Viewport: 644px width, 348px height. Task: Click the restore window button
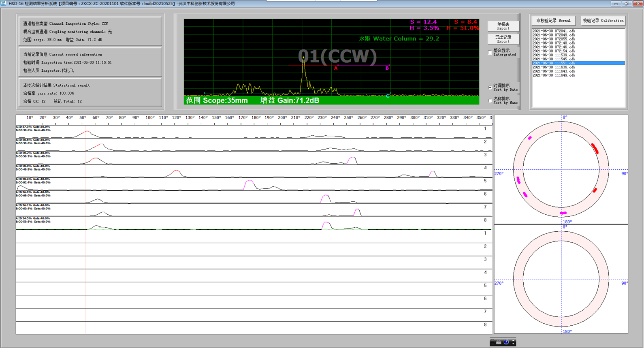pyautogui.click(x=627, y=4)
